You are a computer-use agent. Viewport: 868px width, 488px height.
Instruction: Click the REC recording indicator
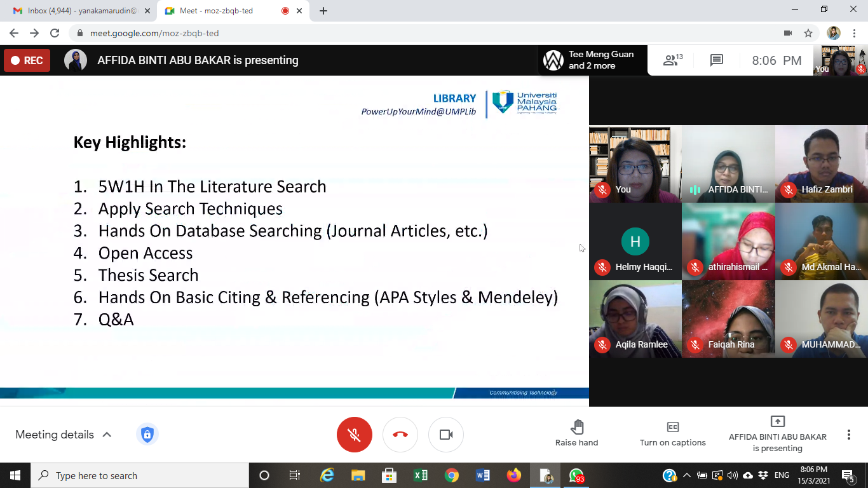[27, 60]
